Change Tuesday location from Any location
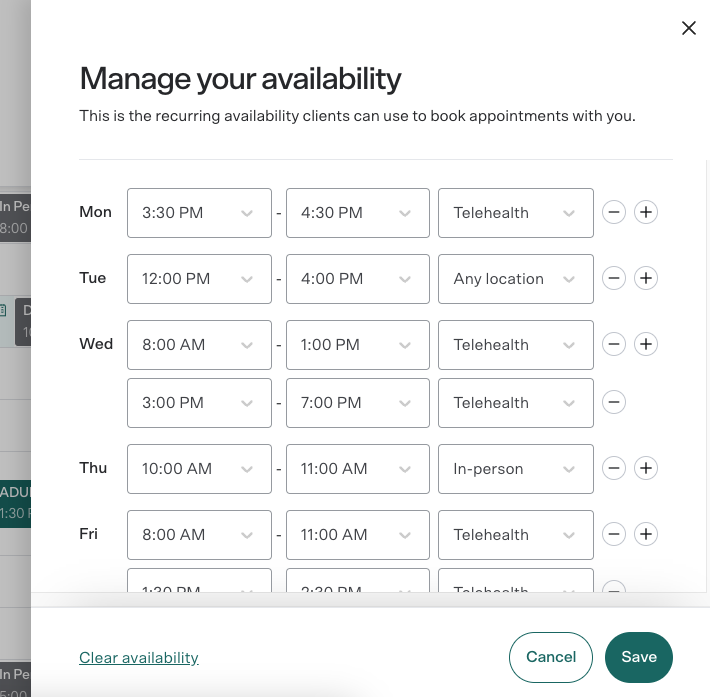This screenshot has width=710, height=697. point(515,279)
